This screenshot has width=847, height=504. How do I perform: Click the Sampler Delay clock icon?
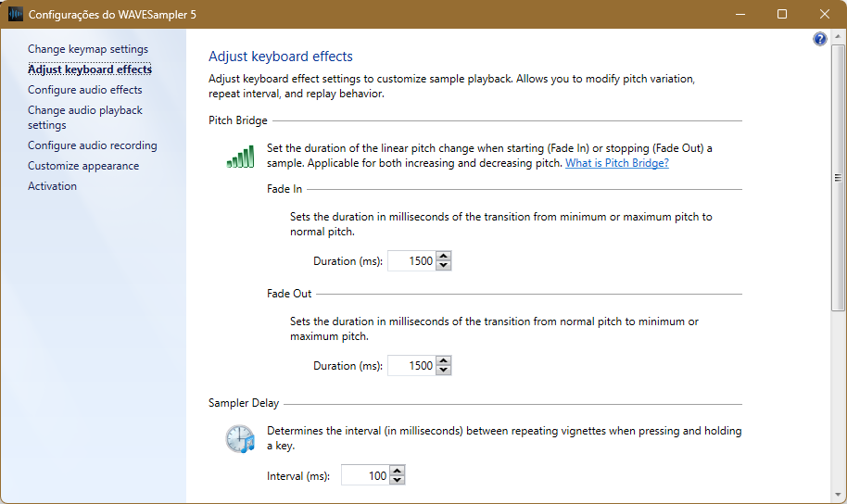240,438
